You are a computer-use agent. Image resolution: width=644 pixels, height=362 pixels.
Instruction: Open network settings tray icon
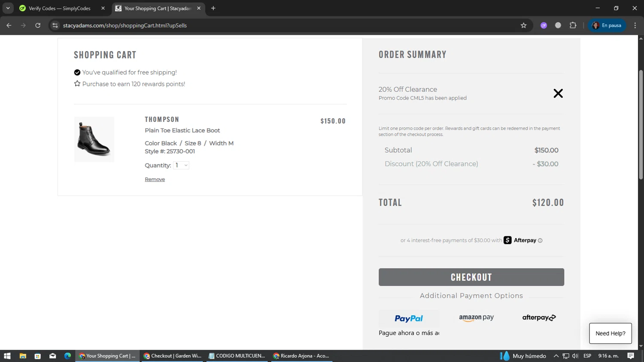pos(566,356)
